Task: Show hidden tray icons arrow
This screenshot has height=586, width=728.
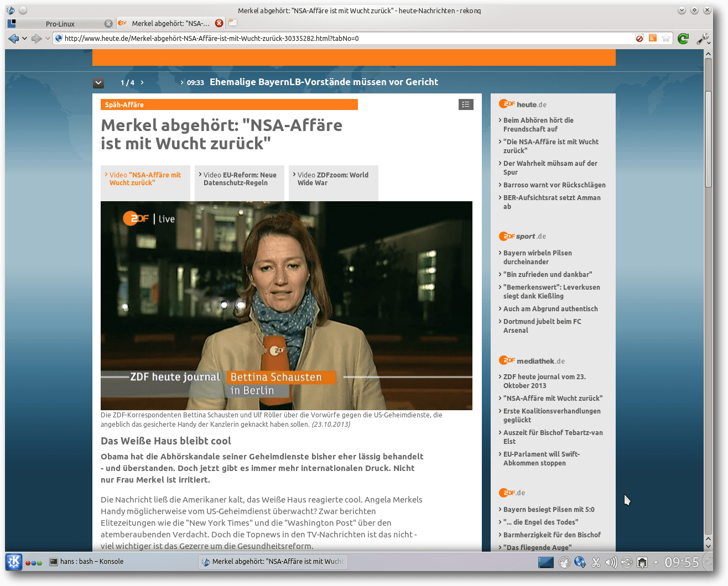Action: click(x=656, y=562)
